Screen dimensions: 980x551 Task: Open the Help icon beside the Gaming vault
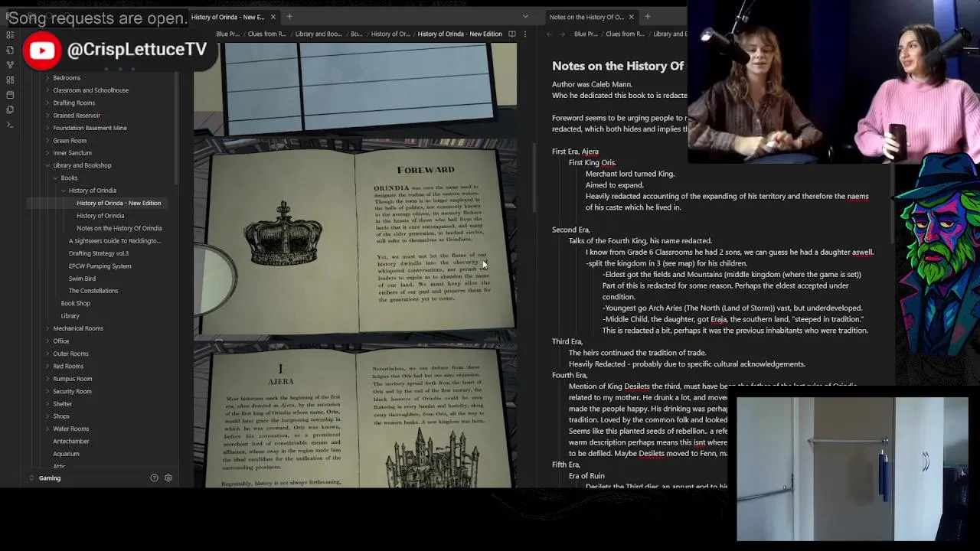[154, 478]
